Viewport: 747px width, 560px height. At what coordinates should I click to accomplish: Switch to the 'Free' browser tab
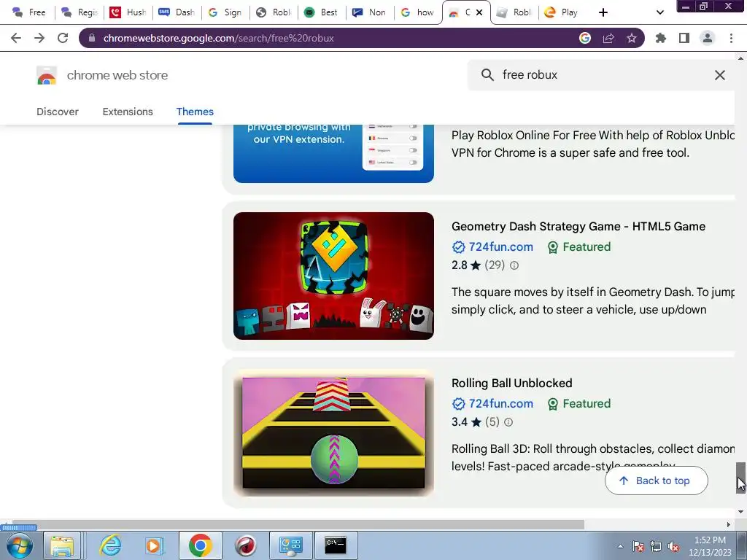(28, 12)
